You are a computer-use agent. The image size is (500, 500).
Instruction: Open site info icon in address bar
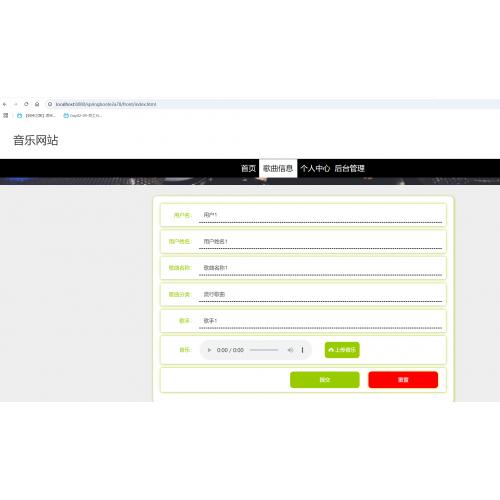pyautogui.click(x=50, y=104)
